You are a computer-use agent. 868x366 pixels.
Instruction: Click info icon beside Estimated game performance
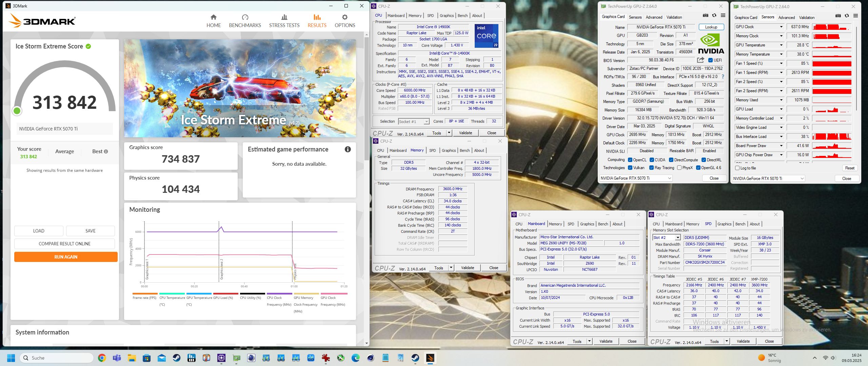348,149
